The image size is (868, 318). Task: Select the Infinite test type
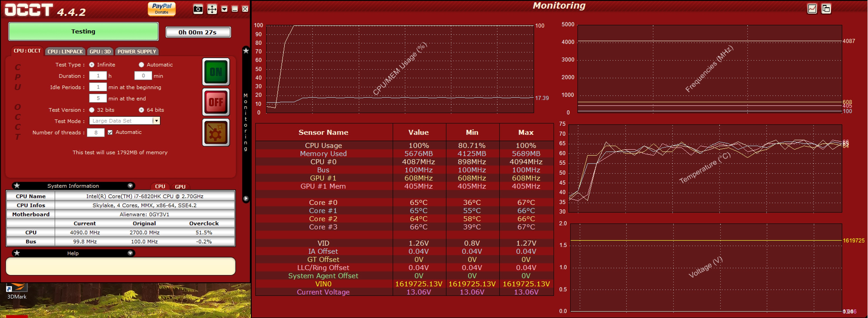[x=92, y=64]
